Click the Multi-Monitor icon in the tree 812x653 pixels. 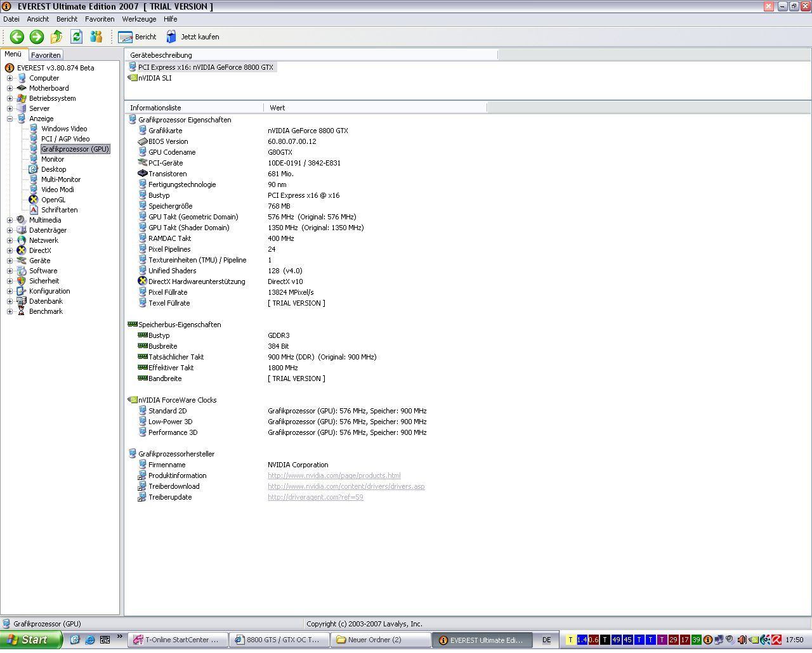tap(34, 179)
